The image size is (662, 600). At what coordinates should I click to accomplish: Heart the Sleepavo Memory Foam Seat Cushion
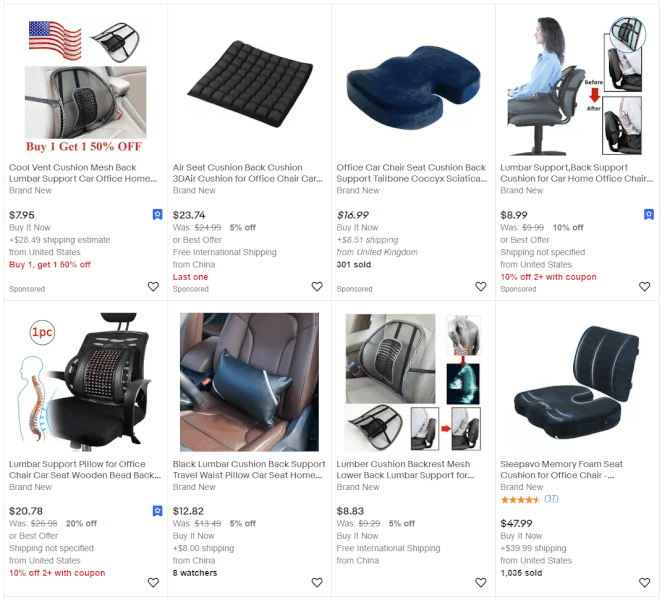tap(645, 583)
